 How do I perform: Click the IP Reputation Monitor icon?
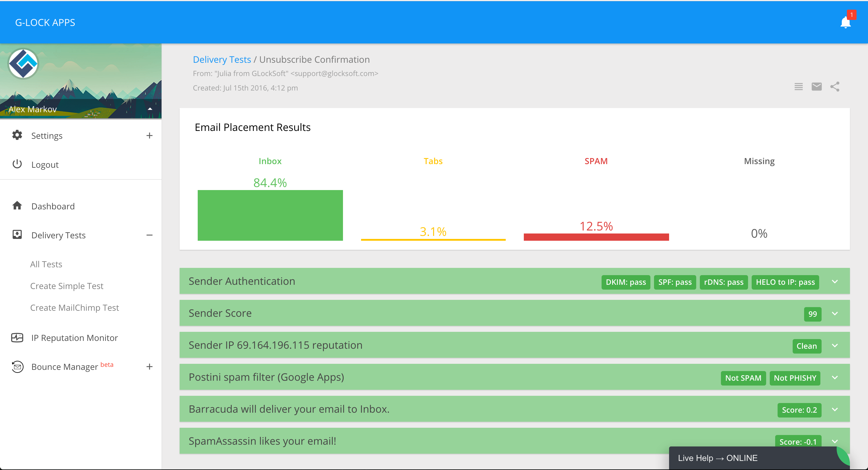click(x=17, y=338)
